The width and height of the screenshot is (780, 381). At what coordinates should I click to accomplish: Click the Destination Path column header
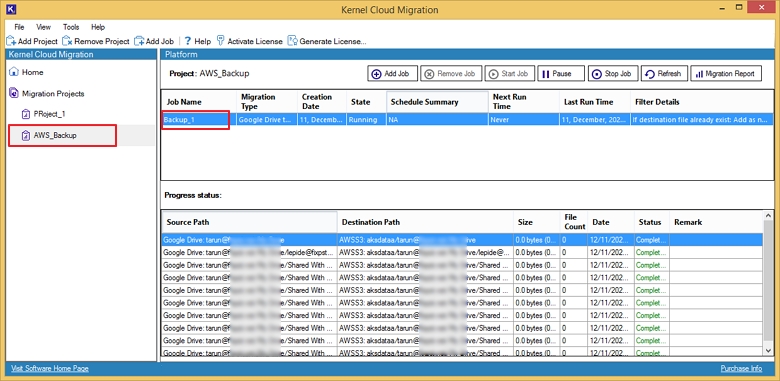coord(426,222)
